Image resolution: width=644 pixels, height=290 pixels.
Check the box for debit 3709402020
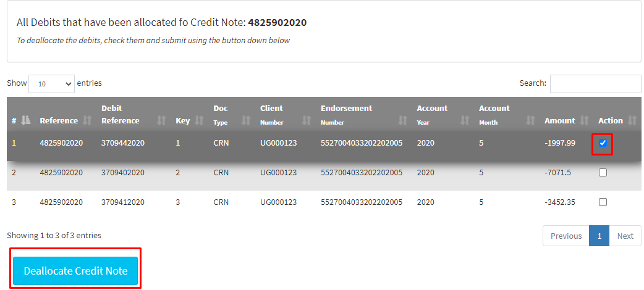pos(603,173)
